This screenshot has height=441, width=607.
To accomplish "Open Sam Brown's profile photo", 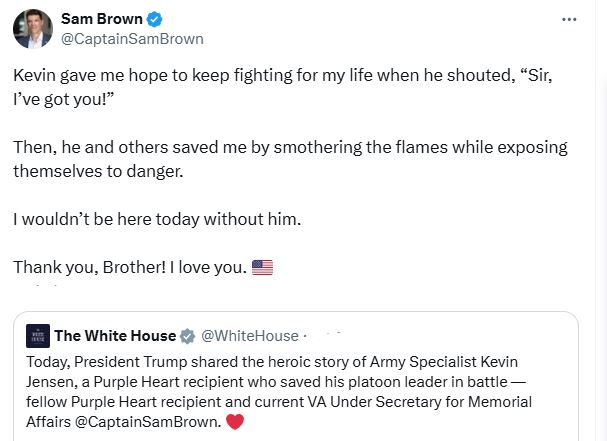I will click(x=32, y=29).
